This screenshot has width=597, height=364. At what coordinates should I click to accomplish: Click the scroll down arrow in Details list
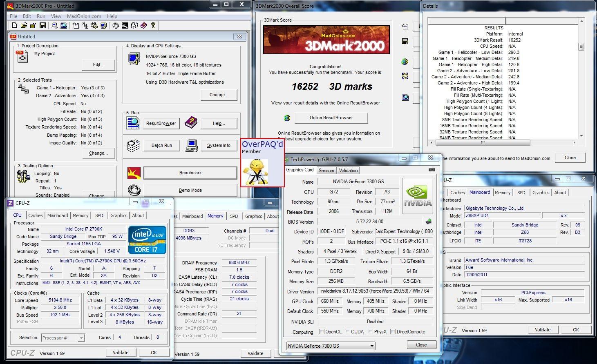point(581,135)
